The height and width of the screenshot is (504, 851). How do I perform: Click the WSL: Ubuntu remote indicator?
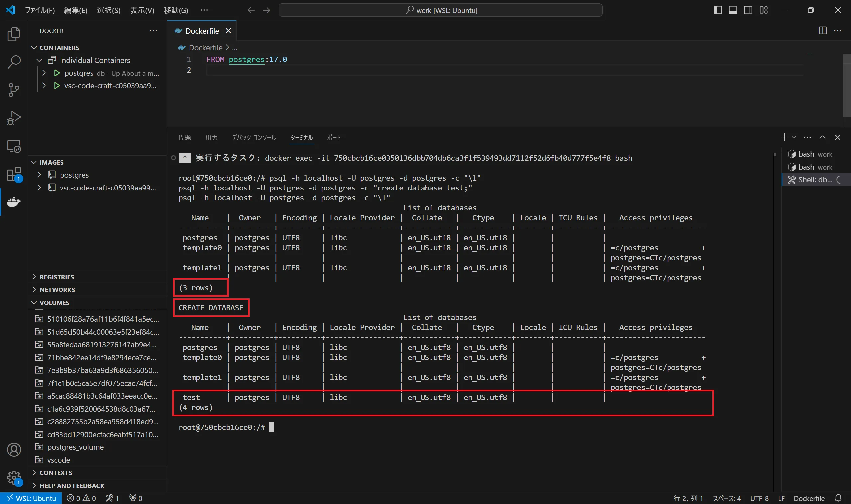pos(31,498)
